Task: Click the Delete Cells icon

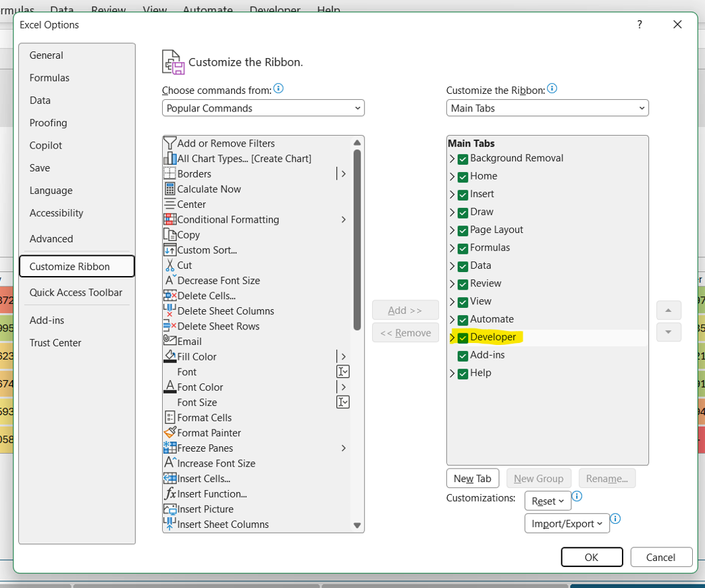Action: pyautogui.click(x=169, y=295)
